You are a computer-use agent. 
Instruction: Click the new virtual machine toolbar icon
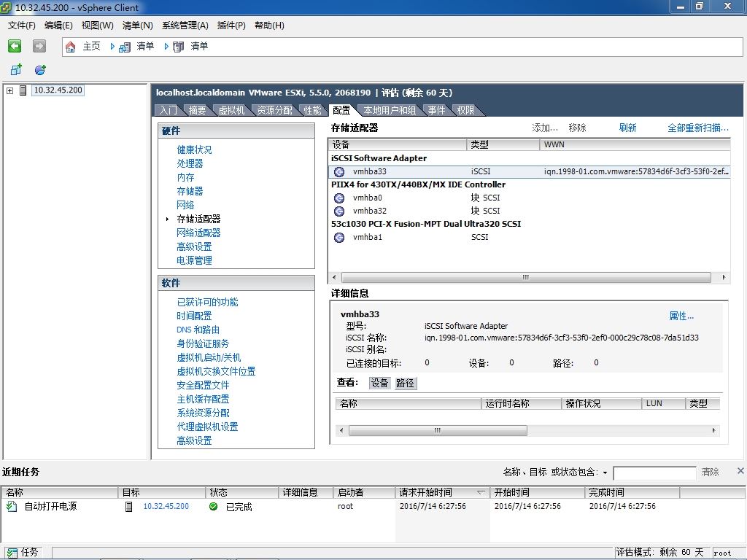[16, 70]
